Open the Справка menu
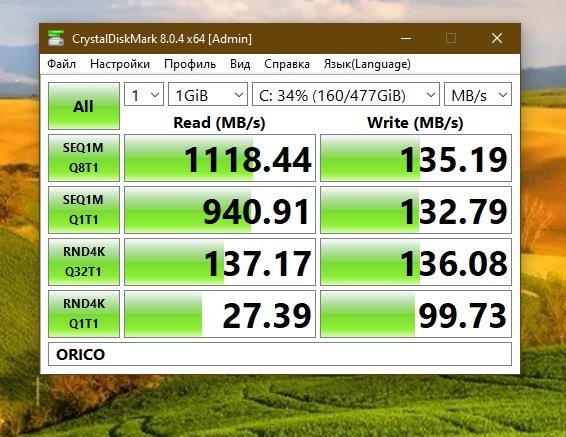Viewport: 566px width, 437px height. click(x=287, y=64)
